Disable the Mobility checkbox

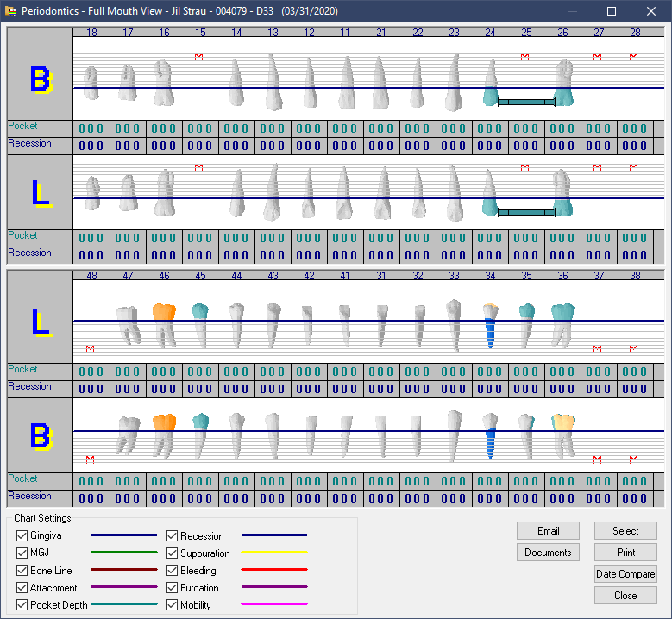point(173,605)
